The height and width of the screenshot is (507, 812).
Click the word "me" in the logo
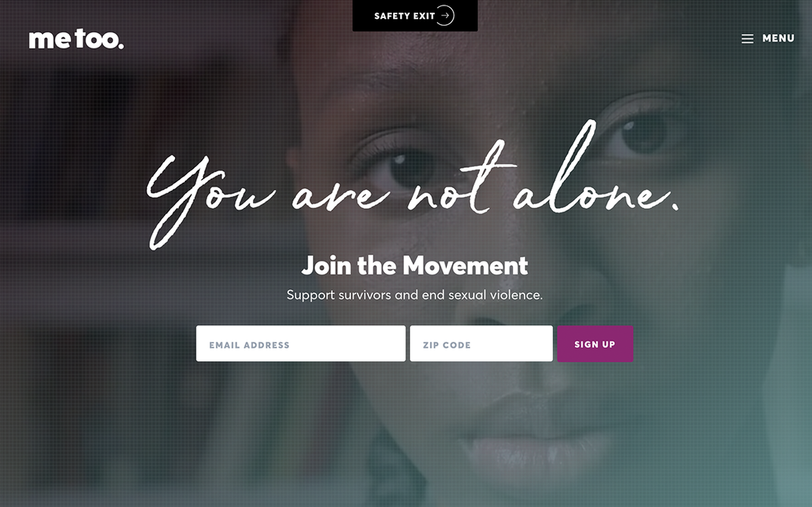(50, 40)
